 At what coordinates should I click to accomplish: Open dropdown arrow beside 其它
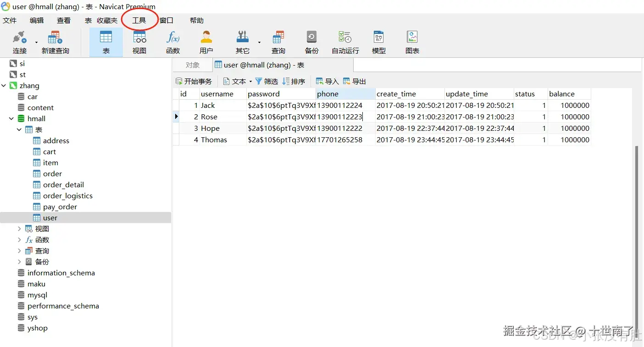[x=259, y=42]
